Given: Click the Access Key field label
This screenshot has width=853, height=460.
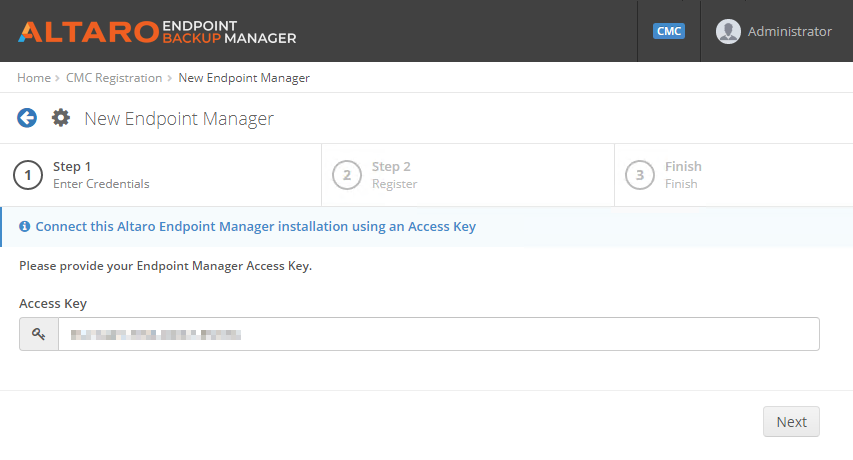Looking at the screenshot, I should pyautogui.click(x=53, y=303).
